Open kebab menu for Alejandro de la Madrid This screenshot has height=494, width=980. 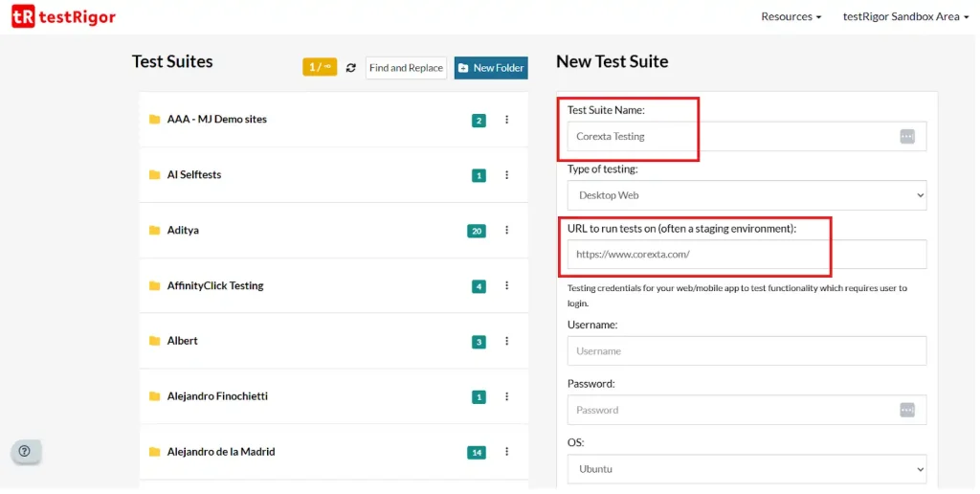(x=507, y=452)
